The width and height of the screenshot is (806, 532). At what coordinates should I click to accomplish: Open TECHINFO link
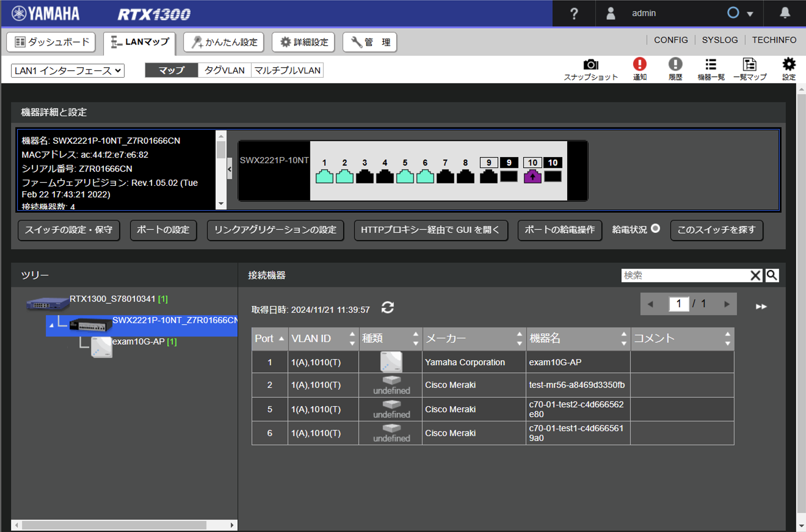[774, 40]
